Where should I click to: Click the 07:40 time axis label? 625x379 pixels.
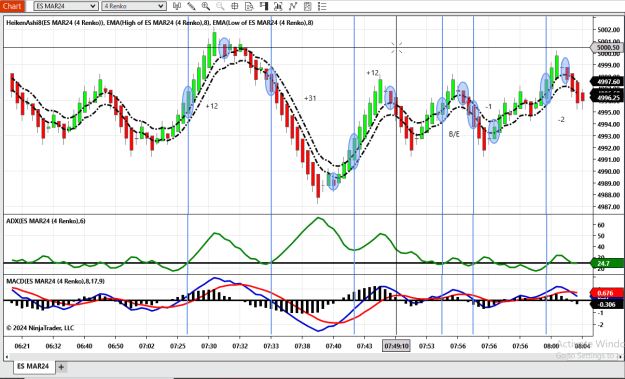click(x=333, y=346)
